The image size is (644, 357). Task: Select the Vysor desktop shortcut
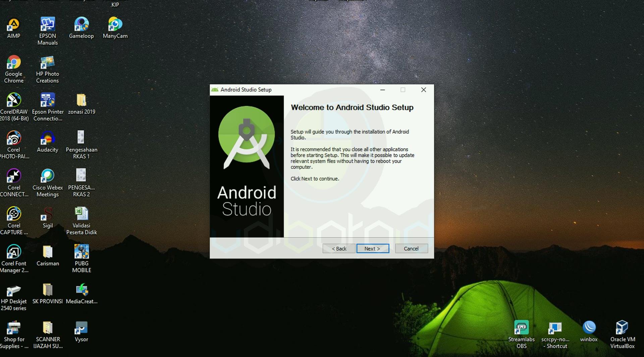tap(82, 331)
